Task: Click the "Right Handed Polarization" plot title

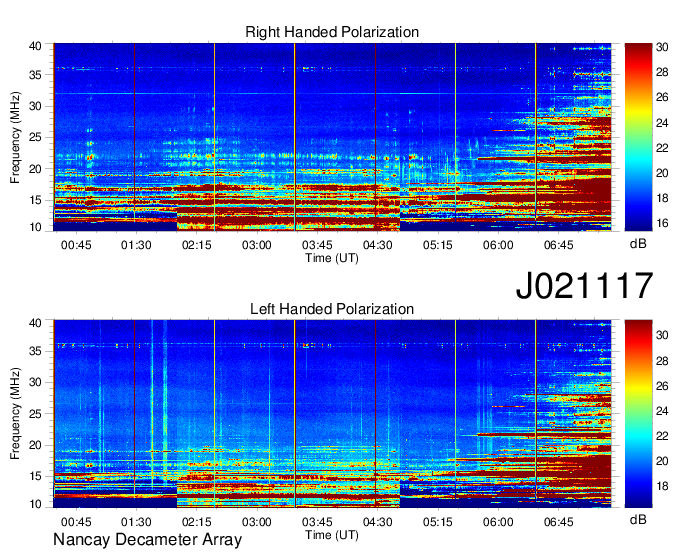Action: (x=332, y=32)
